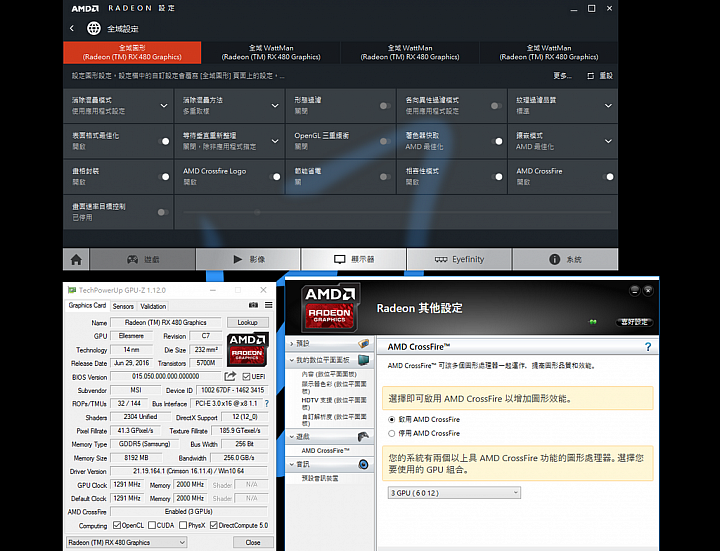Go back using the Radeon Settings back arrow
Viewport: 720px width, 551px height.
point(72,28)
